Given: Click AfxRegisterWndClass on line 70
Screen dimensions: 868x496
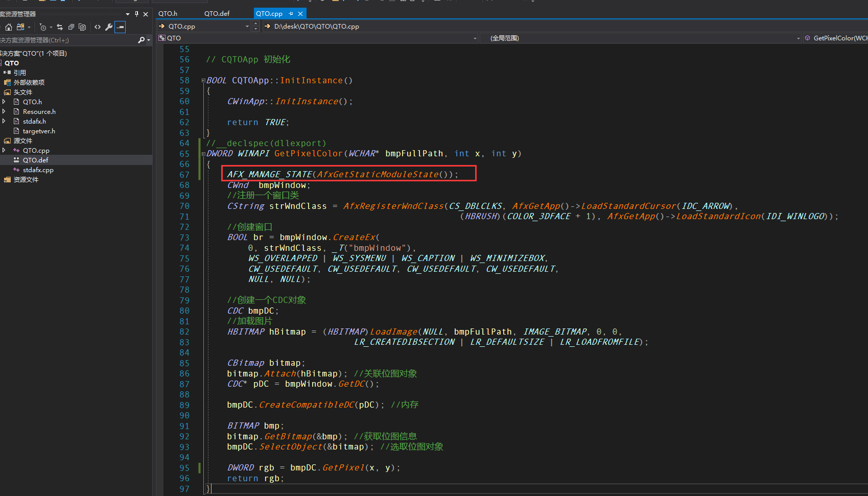Looking at the screenshot, I should 393,206.
